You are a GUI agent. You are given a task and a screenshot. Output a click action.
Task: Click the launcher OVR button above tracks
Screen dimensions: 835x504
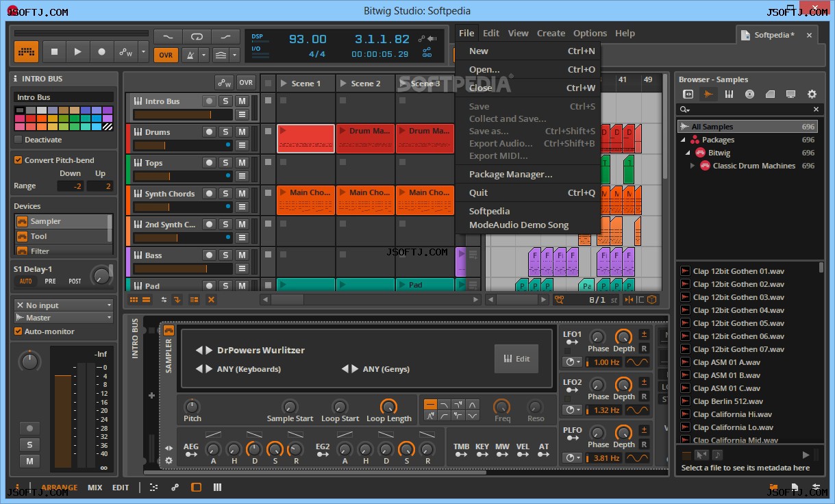[246, 82]
